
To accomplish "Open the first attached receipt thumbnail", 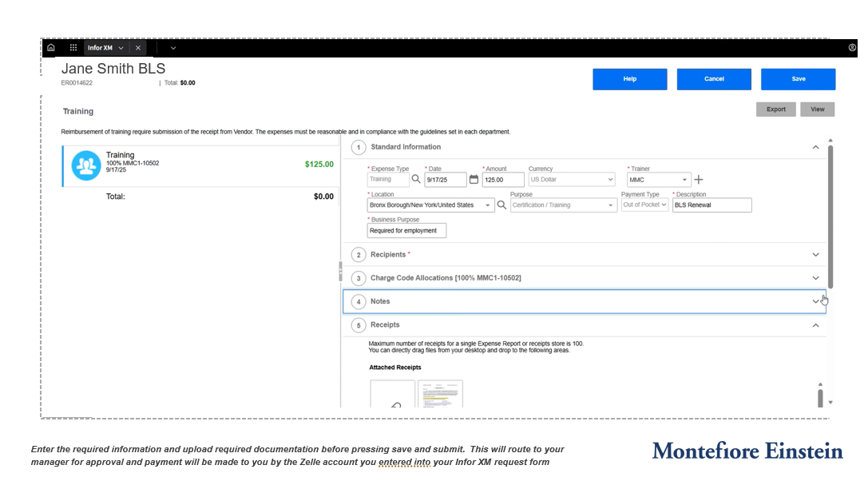I will pos(393,394).
